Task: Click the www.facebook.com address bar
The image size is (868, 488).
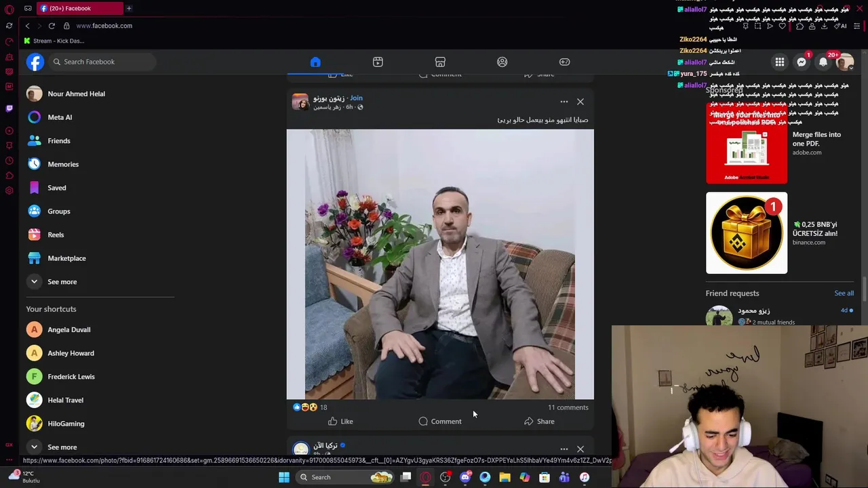Action: [x=104, y=26]
